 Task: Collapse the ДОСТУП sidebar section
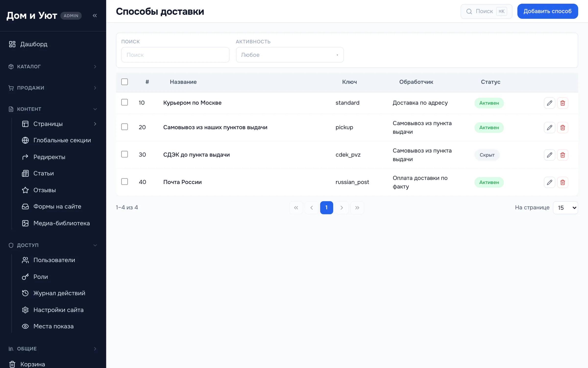coord(53,245)
